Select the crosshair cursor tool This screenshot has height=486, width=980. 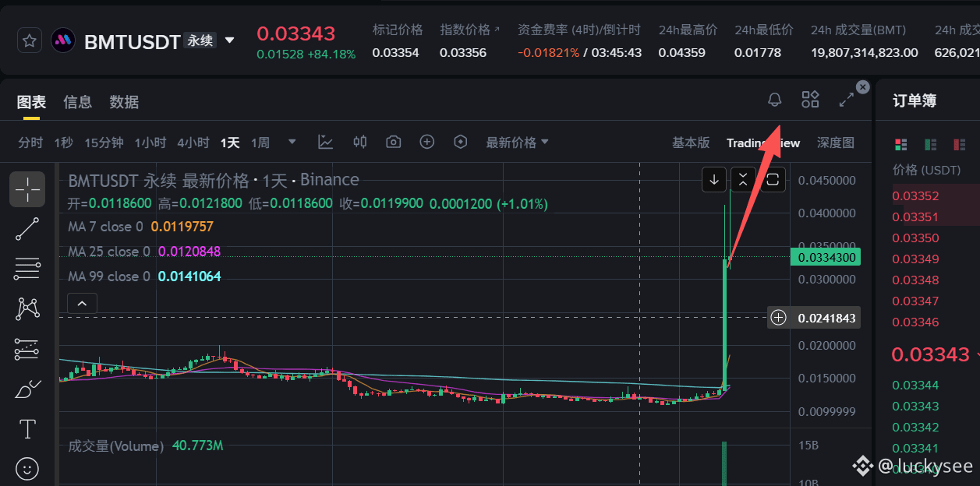pos(27,189)
